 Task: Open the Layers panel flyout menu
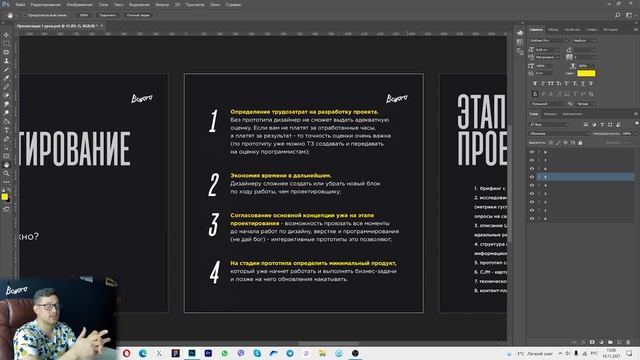click(x=636, y=114)
